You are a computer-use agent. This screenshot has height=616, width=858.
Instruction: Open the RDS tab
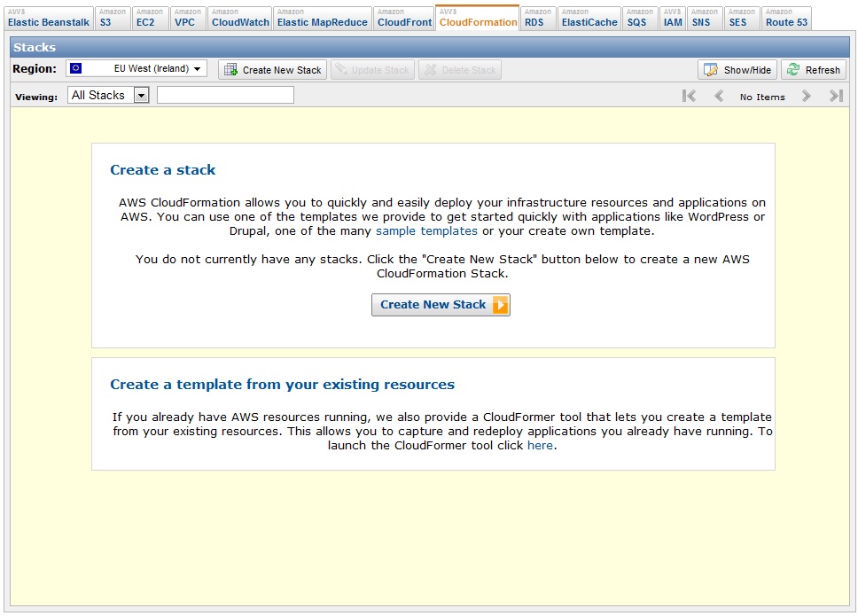pos(538,18)
